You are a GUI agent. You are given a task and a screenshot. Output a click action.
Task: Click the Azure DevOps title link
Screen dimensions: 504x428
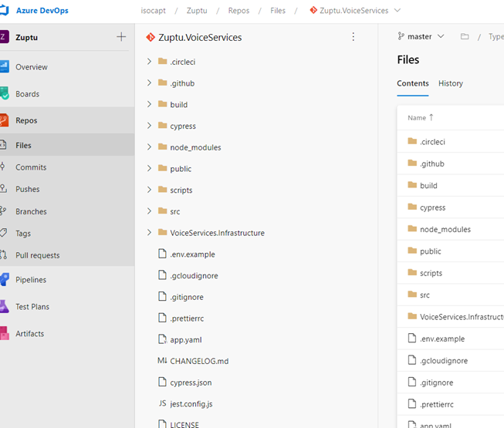[42, 11]
